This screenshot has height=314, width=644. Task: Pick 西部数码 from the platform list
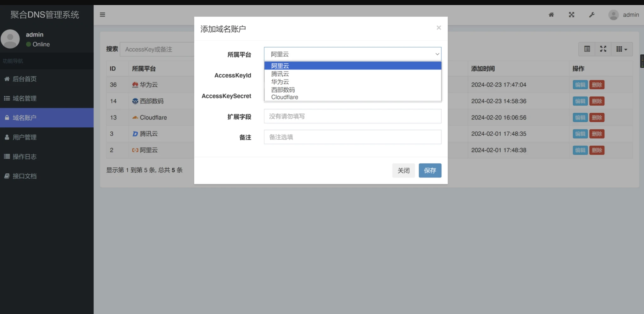[x=283, y=90]
